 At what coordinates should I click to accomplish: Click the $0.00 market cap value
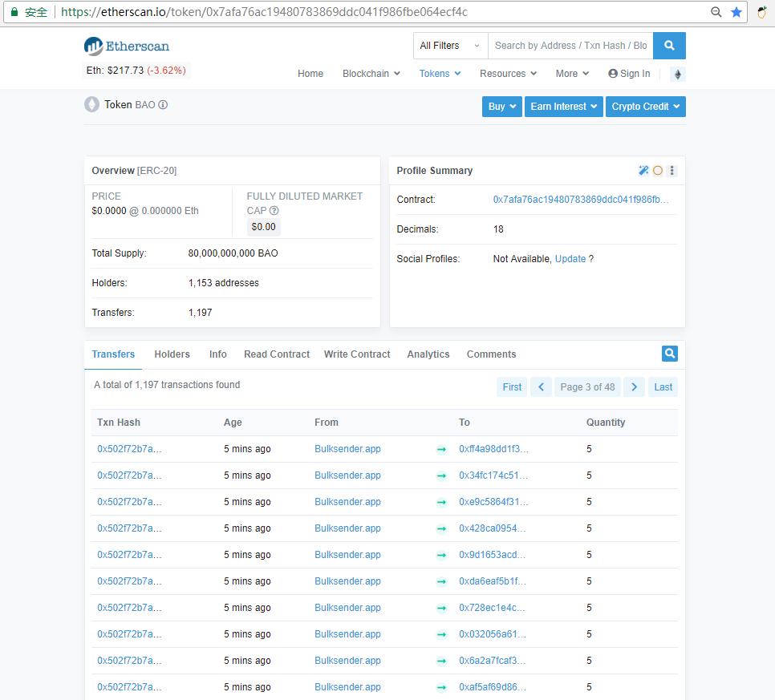(263, 227)
